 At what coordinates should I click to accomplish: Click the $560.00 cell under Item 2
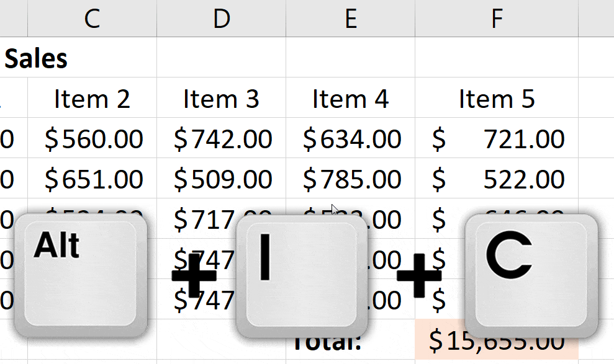pyautogui.click(x=92, y=138)
